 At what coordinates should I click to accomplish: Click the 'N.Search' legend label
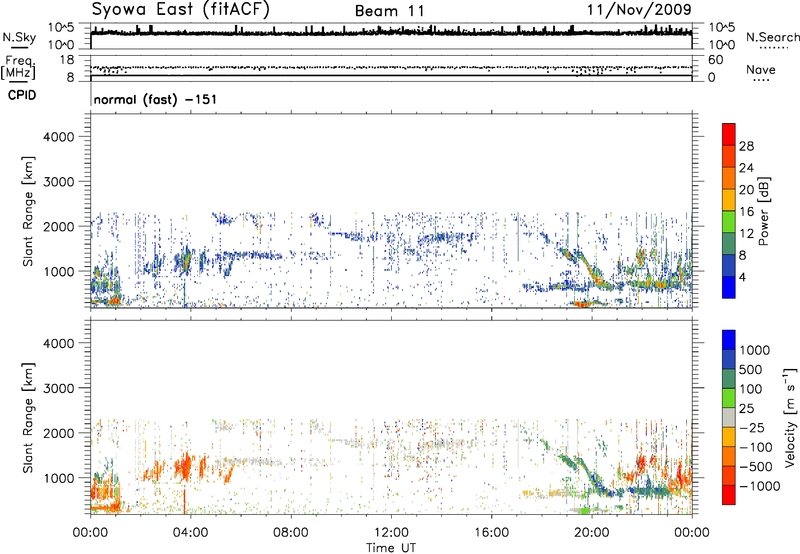click(772, 37)
